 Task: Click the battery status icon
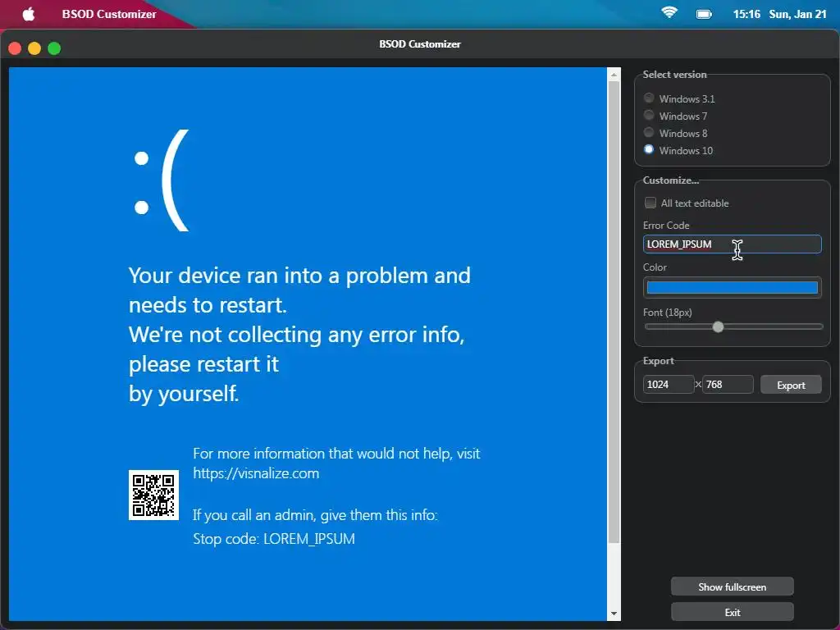click(704, 14)
